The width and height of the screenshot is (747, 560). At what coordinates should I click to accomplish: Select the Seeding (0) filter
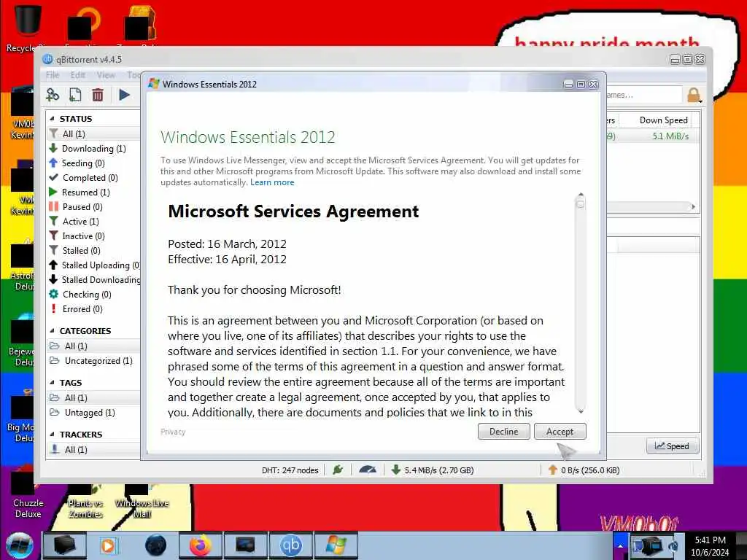(x=94, y=163)
